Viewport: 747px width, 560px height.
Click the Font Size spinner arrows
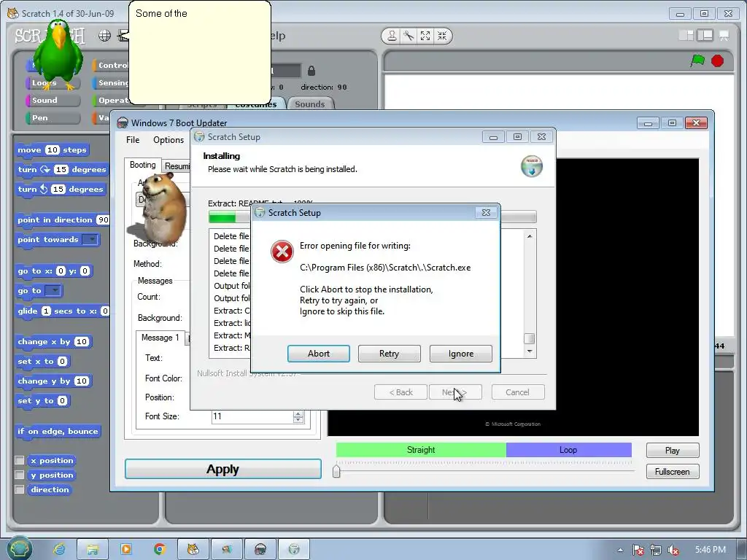298,416
